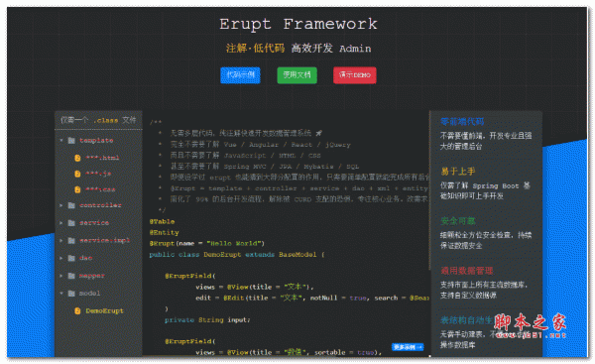595x364 pixels.
Task: Click the @Table annotation line
Action: coord(162,221)
